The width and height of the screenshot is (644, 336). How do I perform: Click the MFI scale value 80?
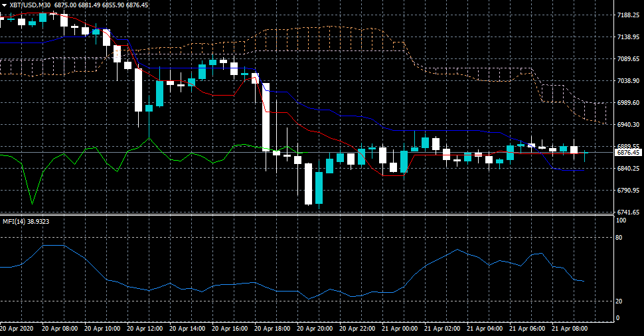619,238
